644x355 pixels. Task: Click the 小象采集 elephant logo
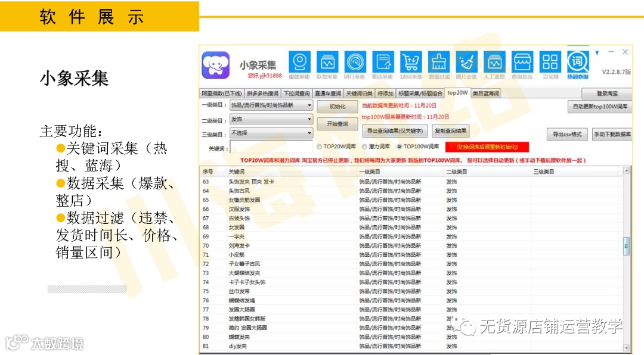(216, 66)
